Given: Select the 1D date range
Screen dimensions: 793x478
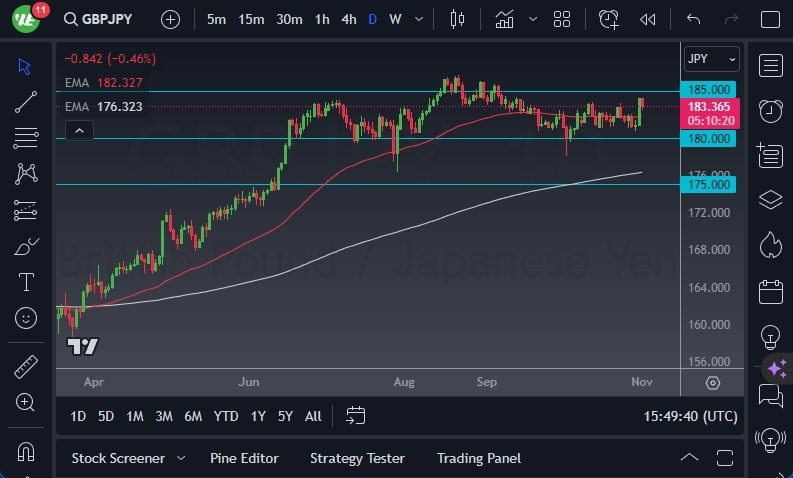Looking at the screenshot, I should [78, 416].
